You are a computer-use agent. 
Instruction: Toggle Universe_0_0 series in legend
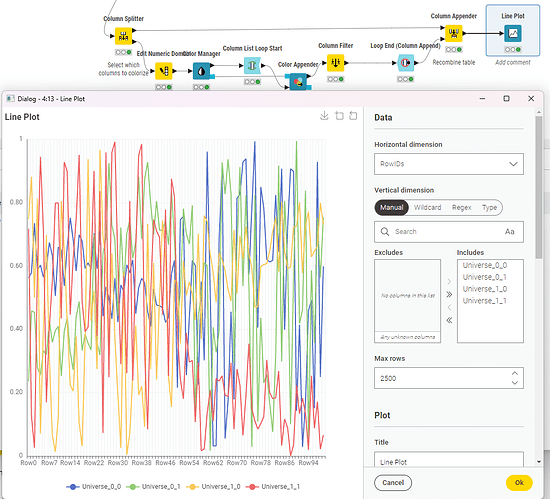click(94, 487)
